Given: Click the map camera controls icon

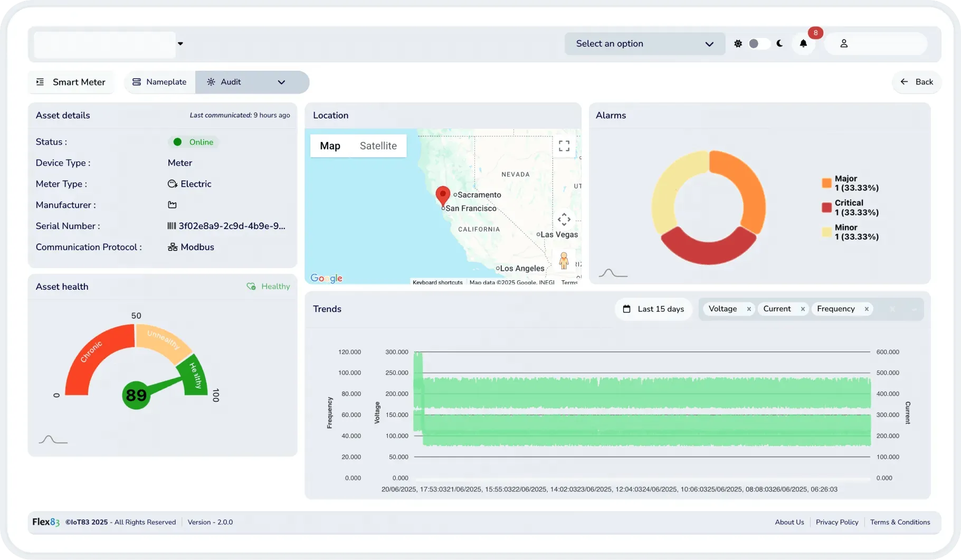Looking at the screenshot, I should click(564, 219).
